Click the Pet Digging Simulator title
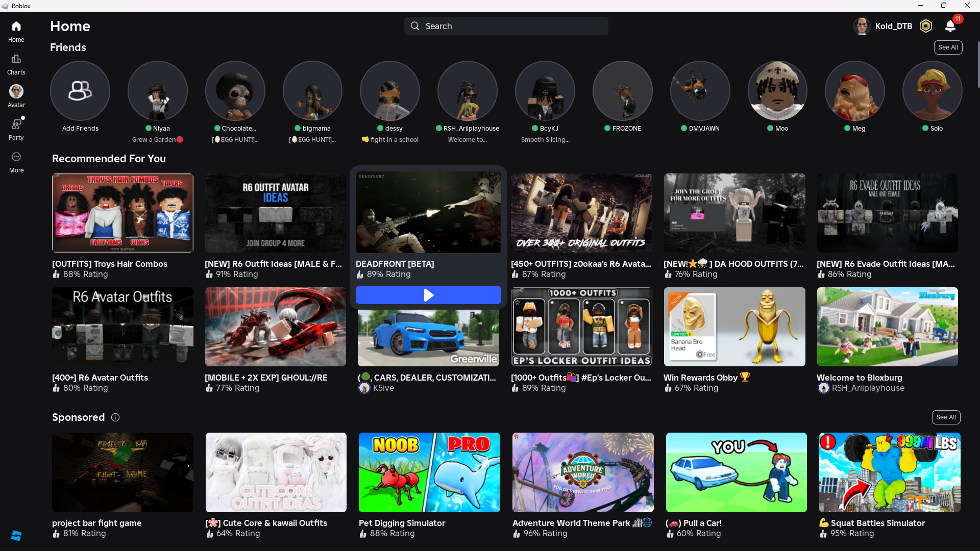This screenshot has width=980, height=551. coord(402,523)
